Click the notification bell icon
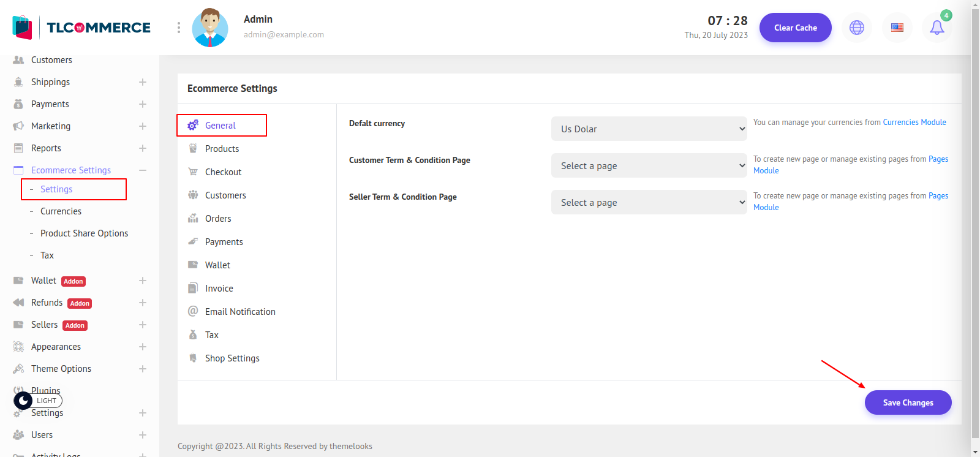 click(937, 28)
